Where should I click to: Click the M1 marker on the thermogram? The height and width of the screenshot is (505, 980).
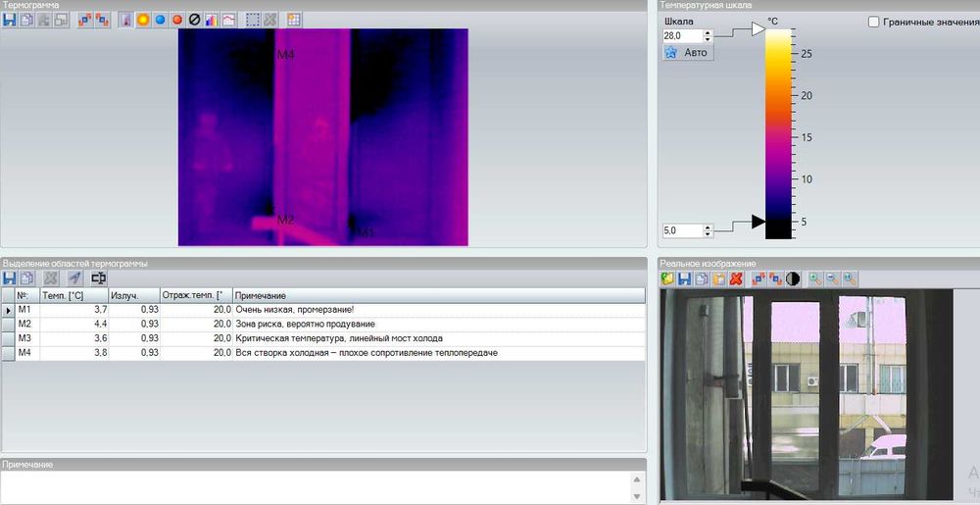pyautogui.click(x=365, y=232)
